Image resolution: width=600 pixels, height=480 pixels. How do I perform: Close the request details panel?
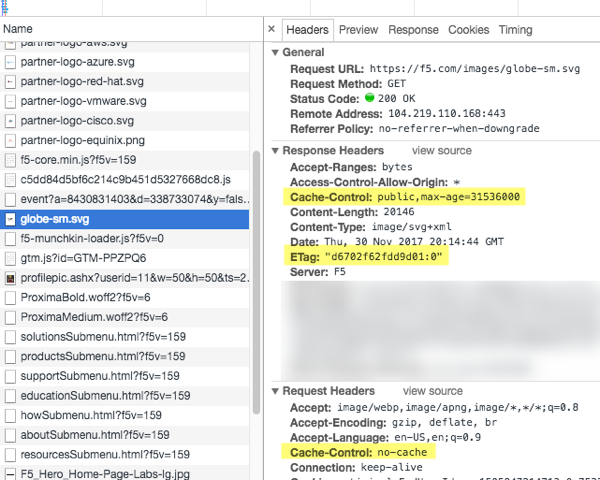pos(271,29)
